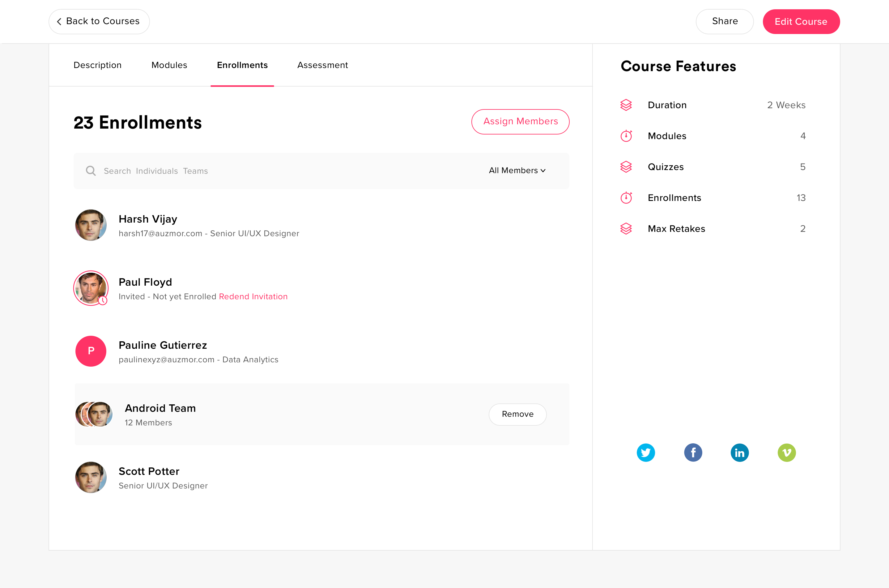Select the Assessment tab
The height and width of the screenshot is (588, 889).
pos(322,65)
